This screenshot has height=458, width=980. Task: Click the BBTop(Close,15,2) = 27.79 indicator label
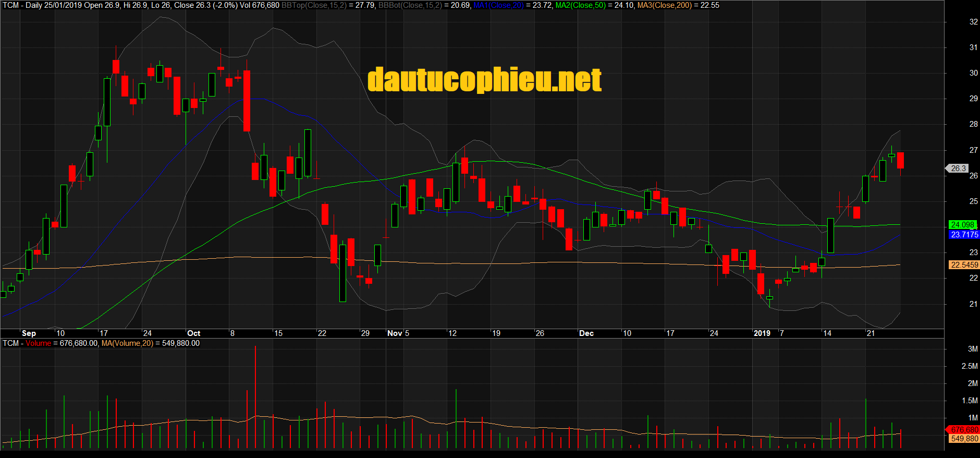(x=328, y=5)
